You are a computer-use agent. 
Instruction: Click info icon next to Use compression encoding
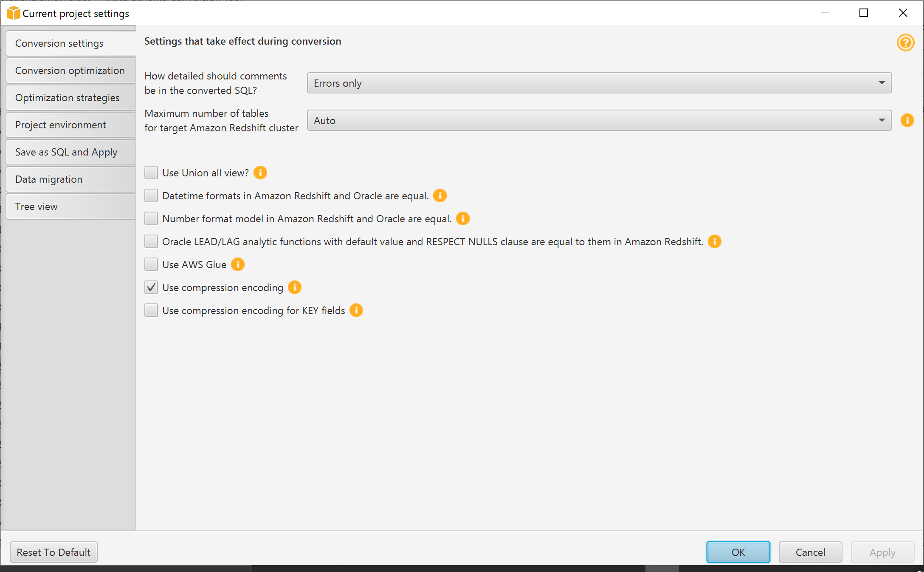(295, 287)
